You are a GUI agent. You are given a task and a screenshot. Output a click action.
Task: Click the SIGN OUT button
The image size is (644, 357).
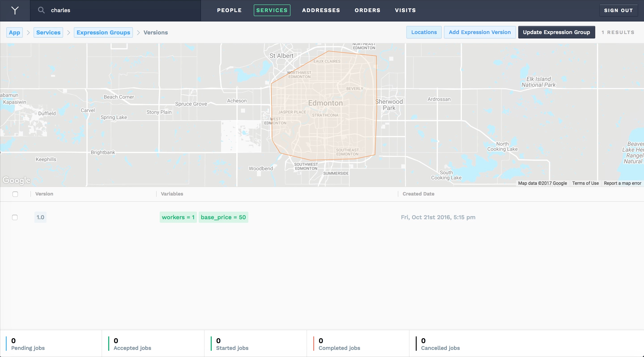(618, 10)
